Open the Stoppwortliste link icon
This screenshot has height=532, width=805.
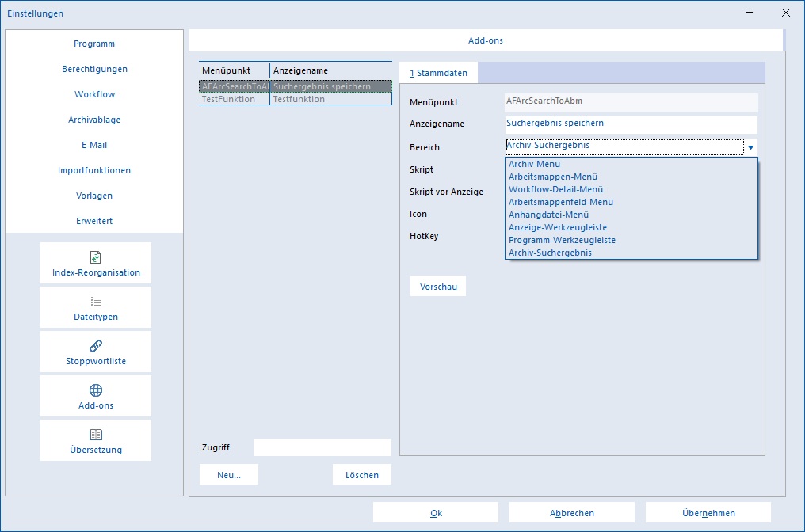[x=96, y=346]
